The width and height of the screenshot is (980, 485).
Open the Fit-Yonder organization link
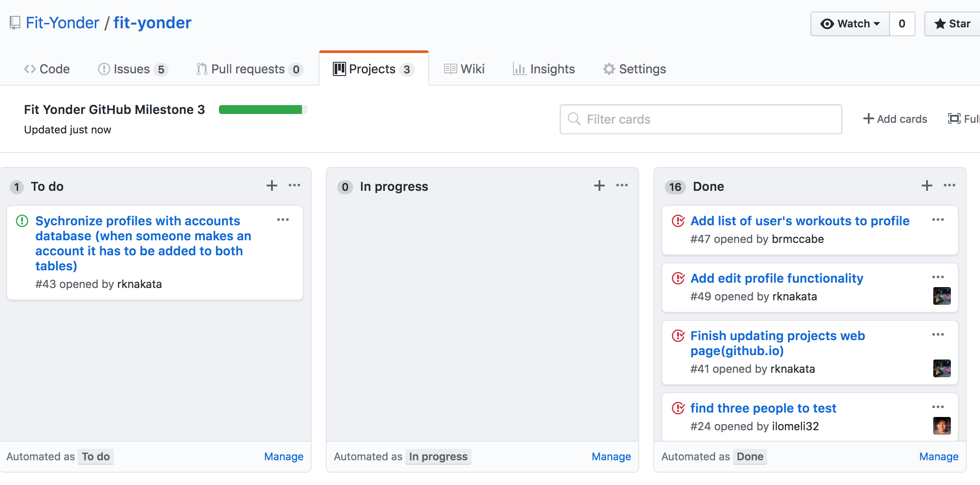[x=62, y=23]
